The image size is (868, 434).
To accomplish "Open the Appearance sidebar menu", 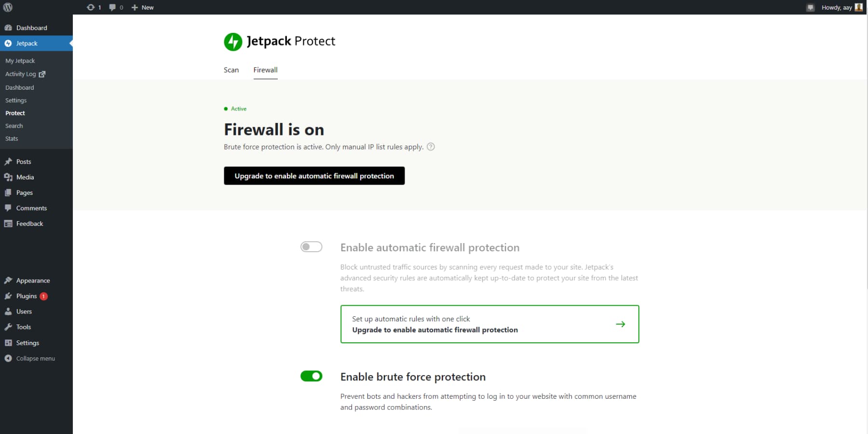I will pyautogui.click(x=33, y=281).
